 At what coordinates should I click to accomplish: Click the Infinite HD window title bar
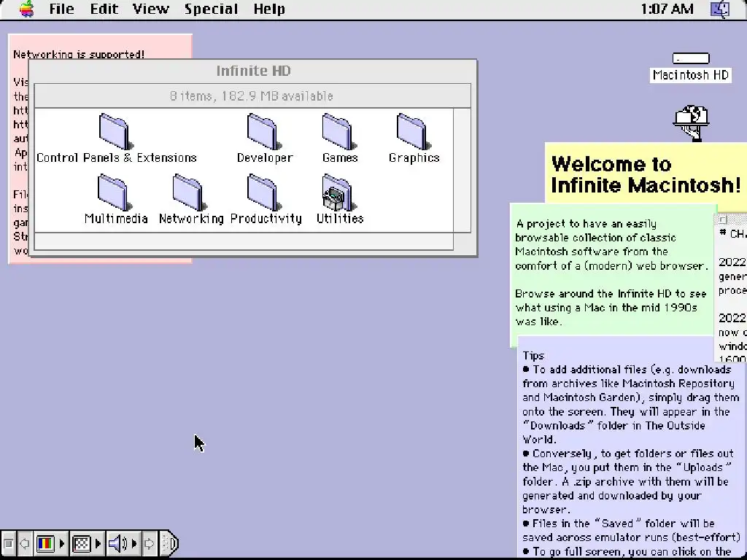tap(253, 71)
